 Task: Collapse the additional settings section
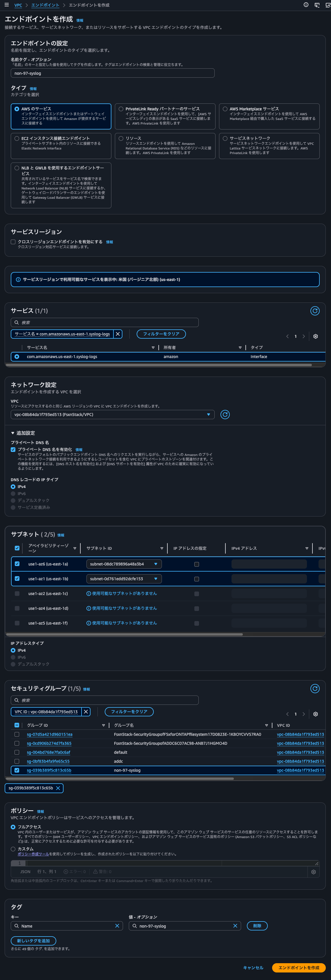tap(23, 433)
